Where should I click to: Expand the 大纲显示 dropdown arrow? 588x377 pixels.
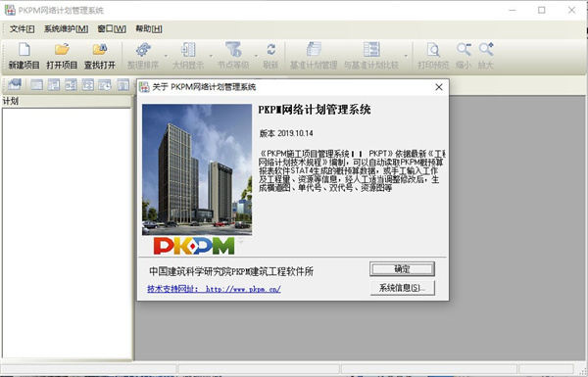pos(211,56)
